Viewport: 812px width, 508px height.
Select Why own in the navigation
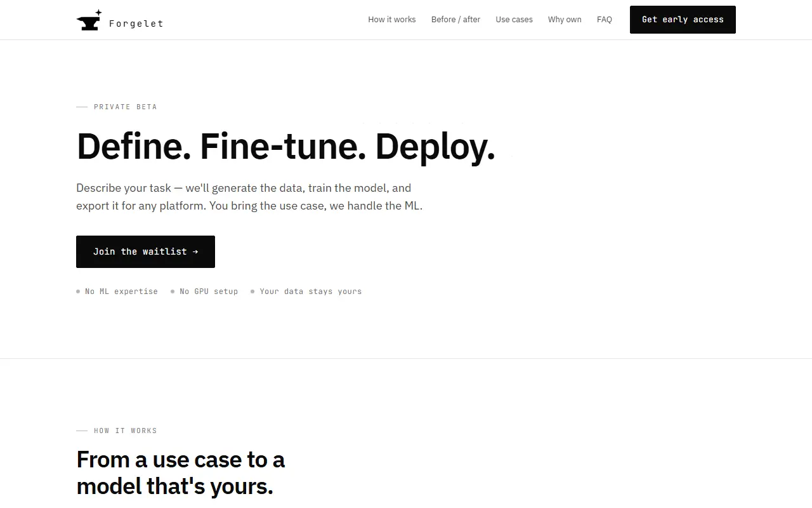(x=565, y=20)
